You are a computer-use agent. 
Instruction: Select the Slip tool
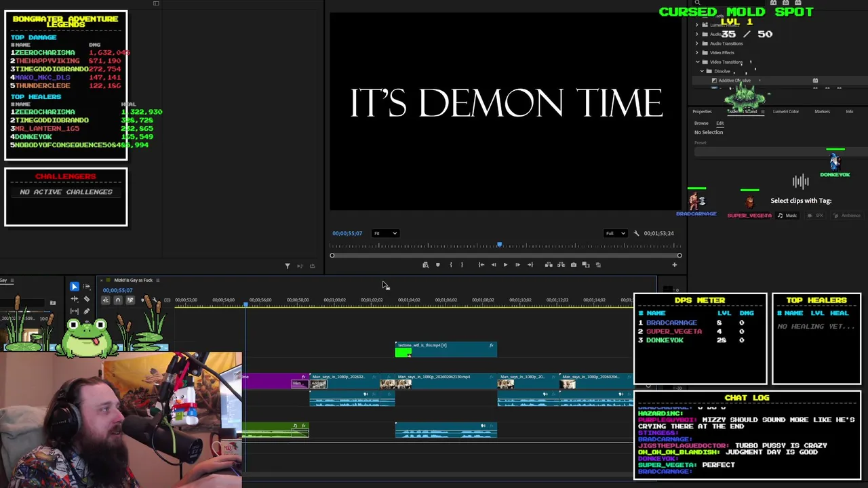75,311
